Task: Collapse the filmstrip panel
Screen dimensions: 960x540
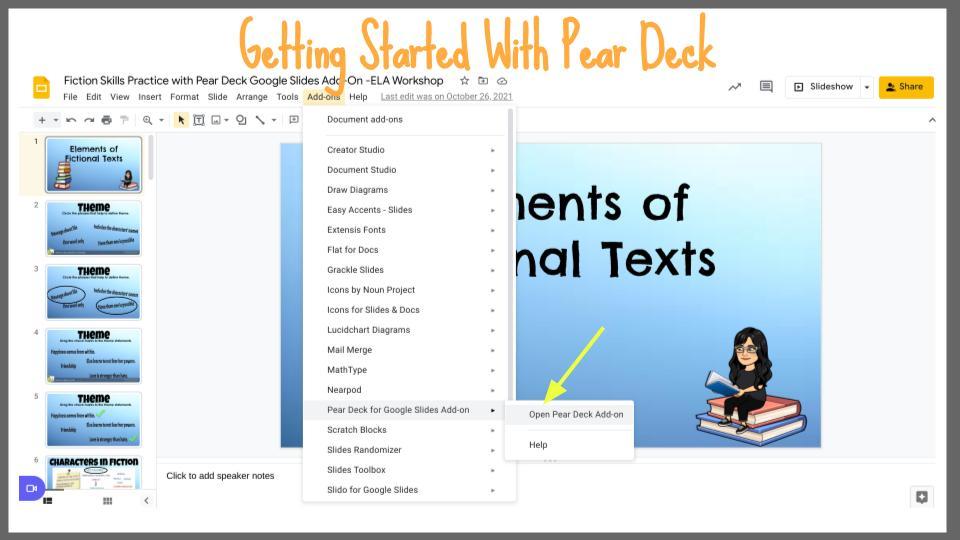Action: point(146,501)
